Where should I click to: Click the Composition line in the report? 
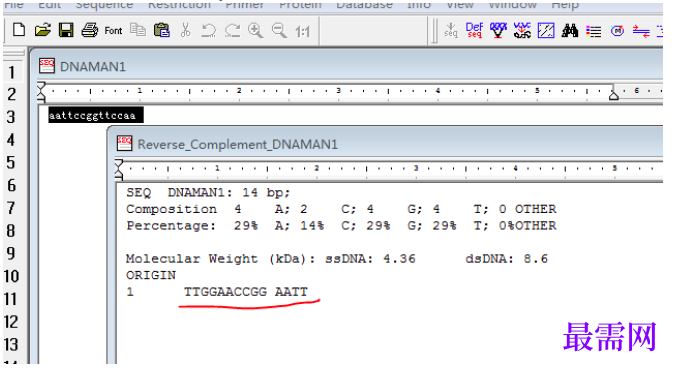341,209
